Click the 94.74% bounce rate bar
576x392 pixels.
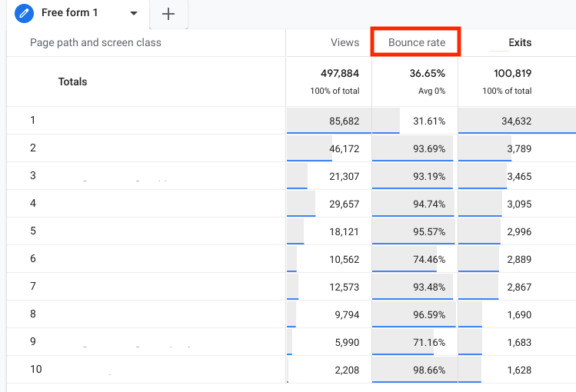coord(415,204)
